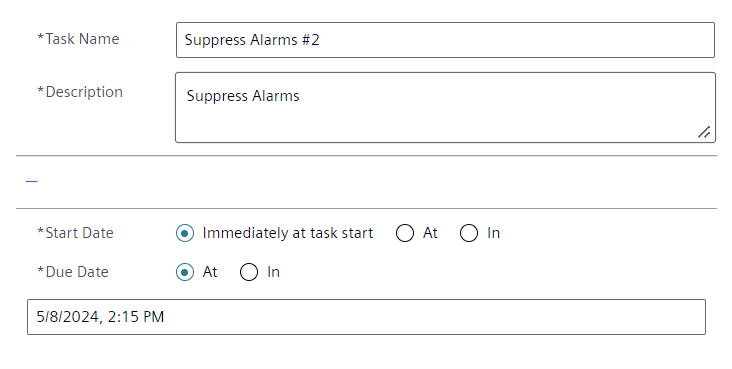Place cursor after 'Suppress Alarms #2' text
Image resolution: width=732 pixels, height=369 pixels.
point(321,40)
